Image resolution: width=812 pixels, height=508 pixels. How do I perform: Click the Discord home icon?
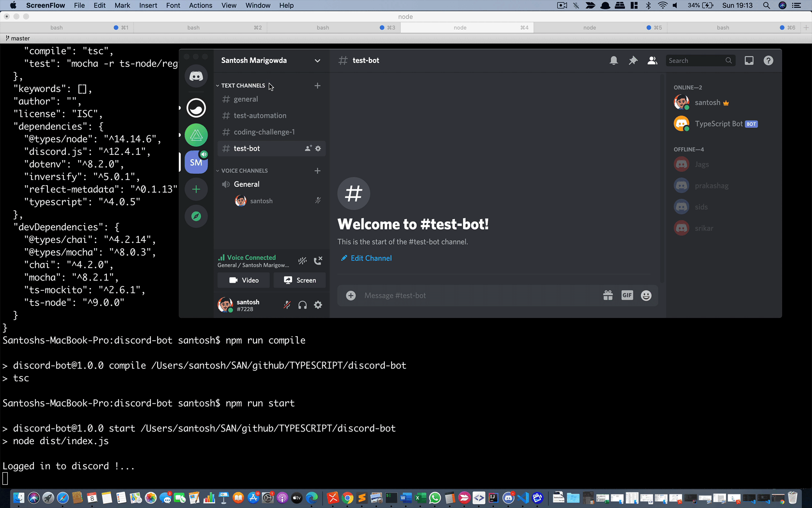(196, 76)
